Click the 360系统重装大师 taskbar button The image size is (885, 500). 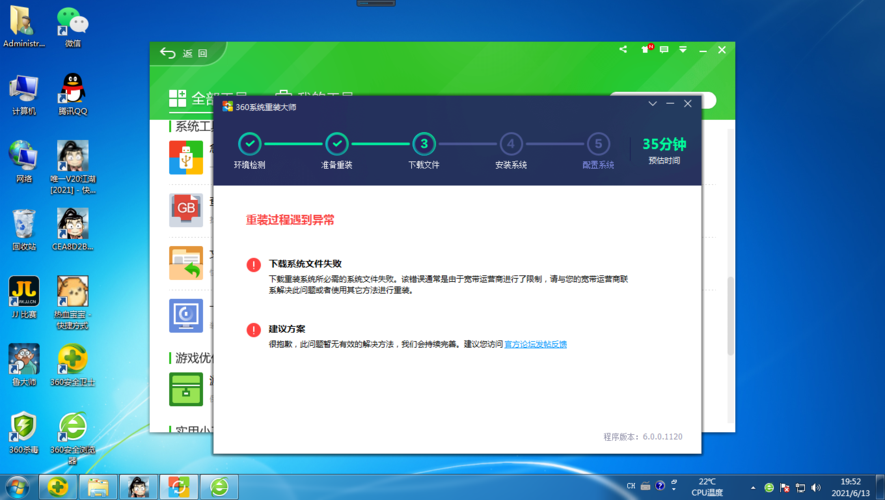[178, 487]
